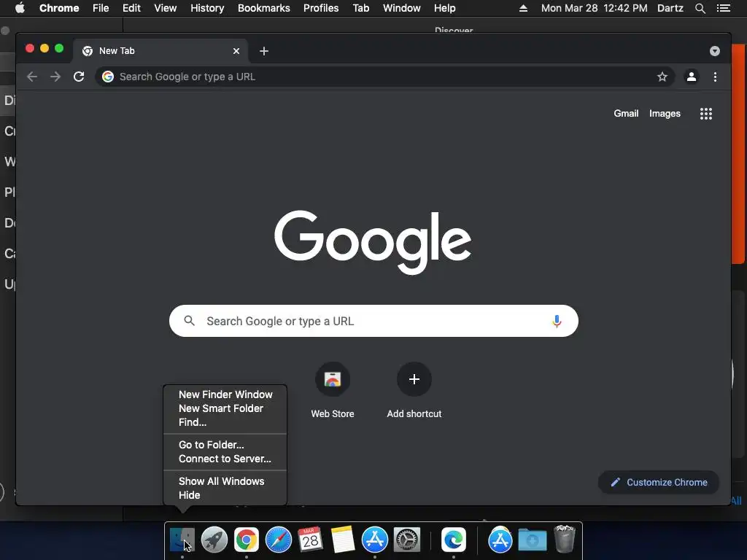Open the Edit menu

[131, 8]
